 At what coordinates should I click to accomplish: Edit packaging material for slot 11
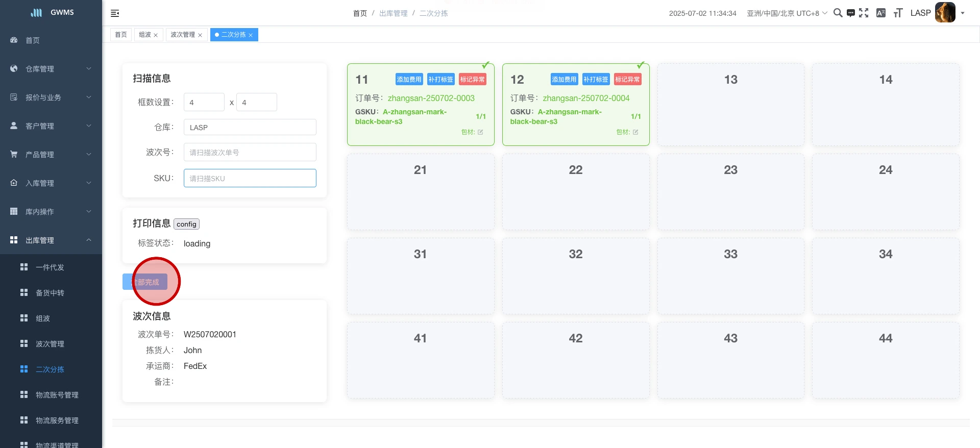[x=480, y=132]
